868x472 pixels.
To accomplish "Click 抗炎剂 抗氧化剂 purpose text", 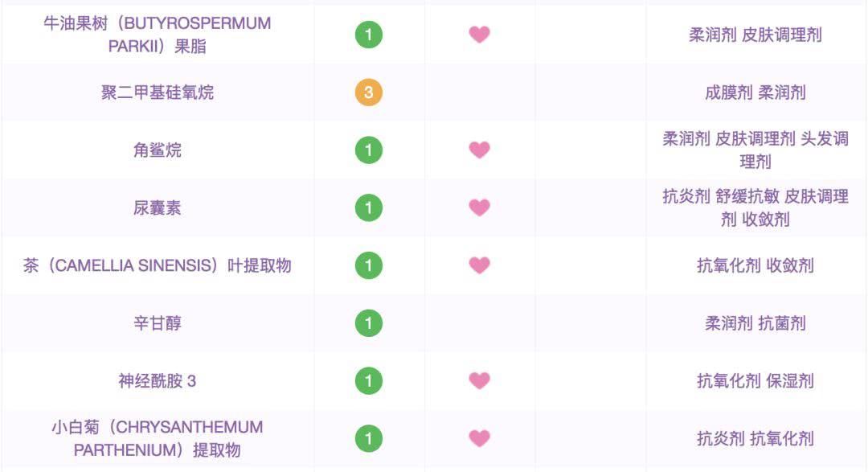I will click(755, 439).
